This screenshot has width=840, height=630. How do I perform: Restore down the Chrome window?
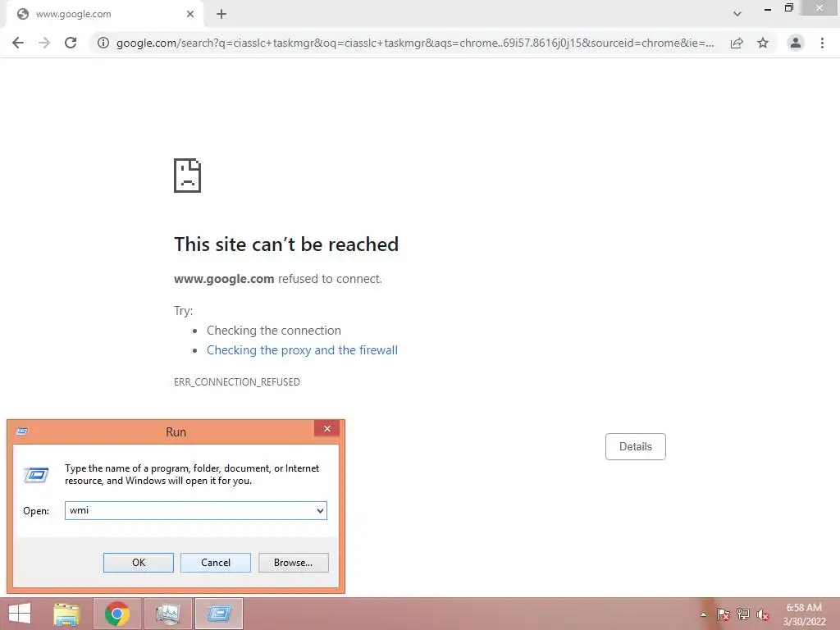click(788, 8)
